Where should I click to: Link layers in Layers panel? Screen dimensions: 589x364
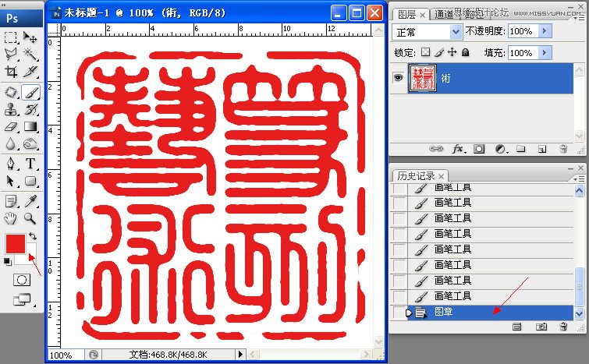pos(436,150)
